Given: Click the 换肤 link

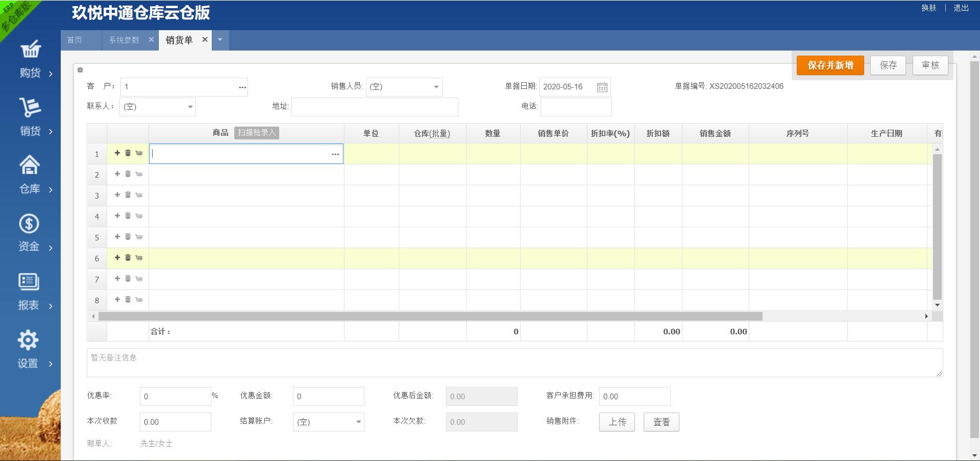Looking at the screenshot, I should (x=929, y=8).
